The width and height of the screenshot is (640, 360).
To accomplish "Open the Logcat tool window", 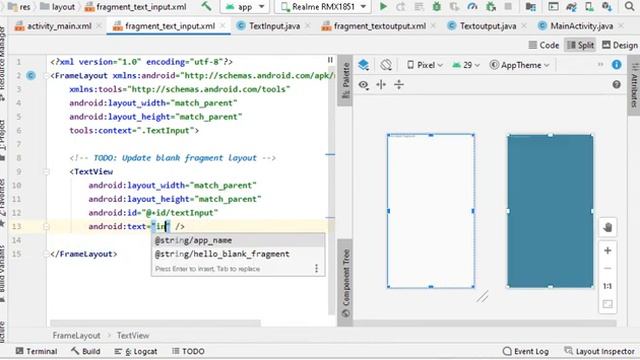I will 136,351.
